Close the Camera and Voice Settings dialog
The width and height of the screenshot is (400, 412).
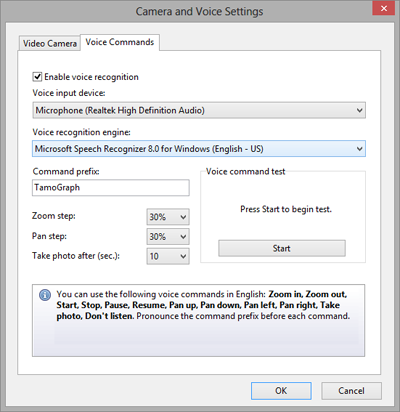383,8
